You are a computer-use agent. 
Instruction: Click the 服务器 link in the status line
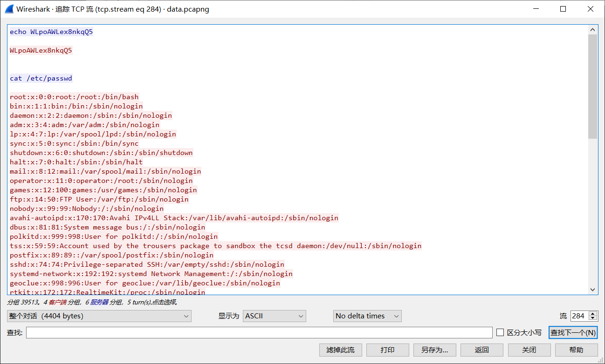pos(99,302)
